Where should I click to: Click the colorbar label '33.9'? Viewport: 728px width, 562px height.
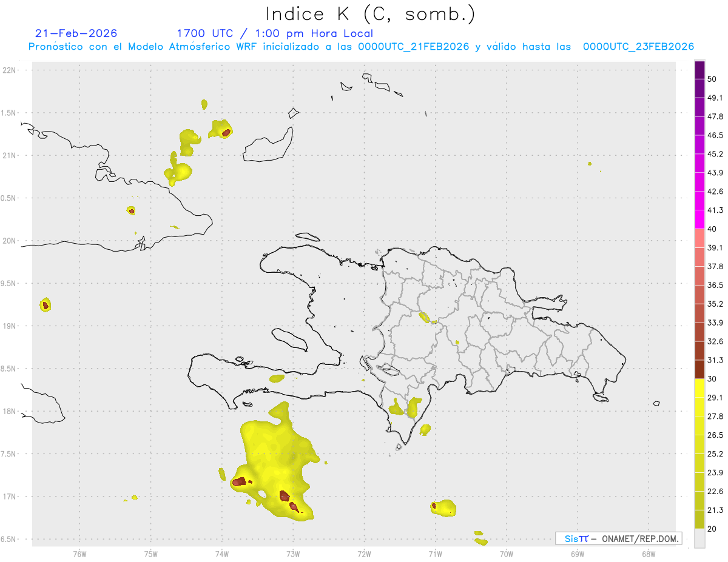(x=715, y=323)
